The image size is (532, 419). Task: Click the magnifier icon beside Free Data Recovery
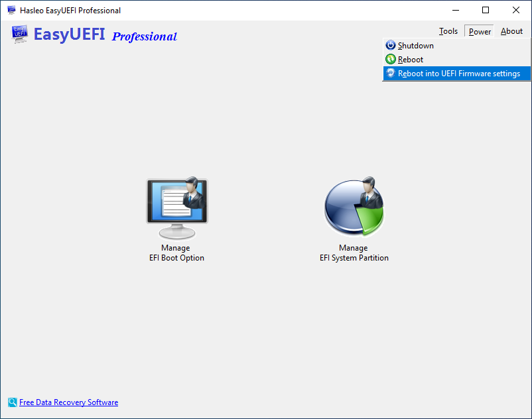point(12,402)
